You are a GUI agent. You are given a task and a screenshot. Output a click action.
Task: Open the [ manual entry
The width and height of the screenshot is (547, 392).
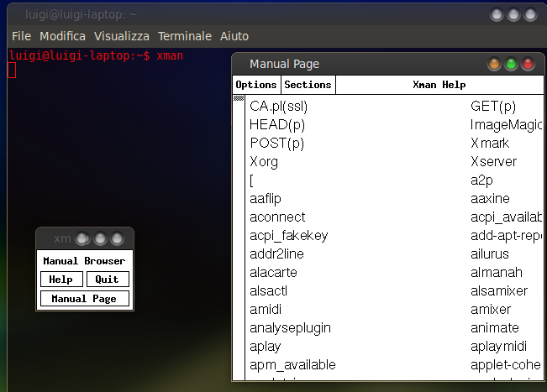[x=251, y=180]
